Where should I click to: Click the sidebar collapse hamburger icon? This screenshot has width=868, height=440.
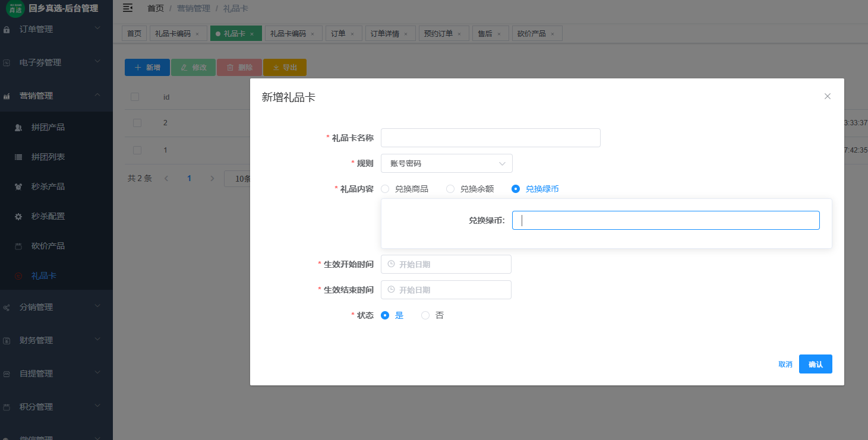point(127,8)
